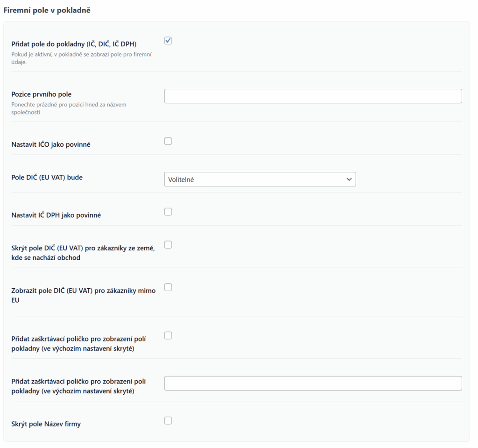
Task: Click the text field beside second "Přidat zaškrtávací políčko"
Action: (x=313, y=383)
